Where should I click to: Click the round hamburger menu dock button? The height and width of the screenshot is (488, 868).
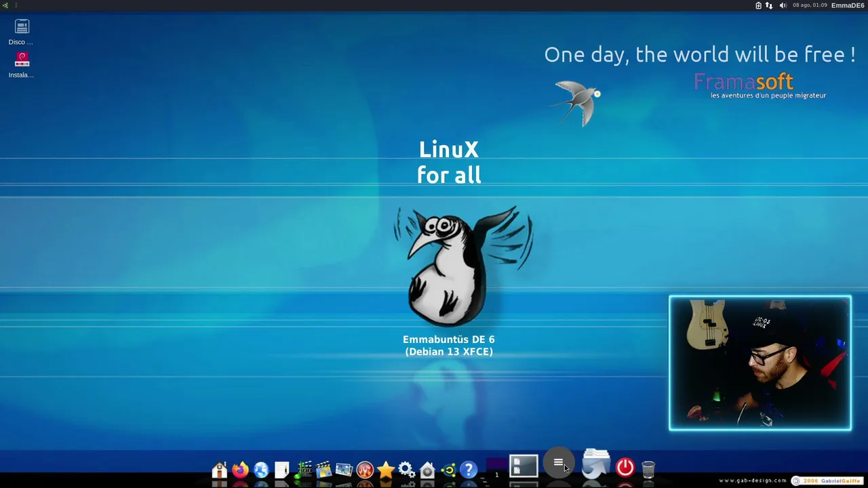click(558, 463)
